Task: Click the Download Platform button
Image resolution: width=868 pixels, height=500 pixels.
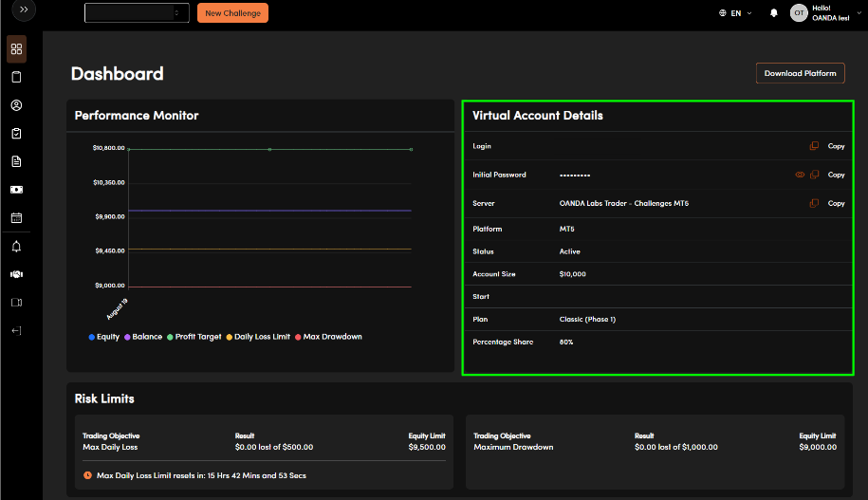Action: point(800,73)
